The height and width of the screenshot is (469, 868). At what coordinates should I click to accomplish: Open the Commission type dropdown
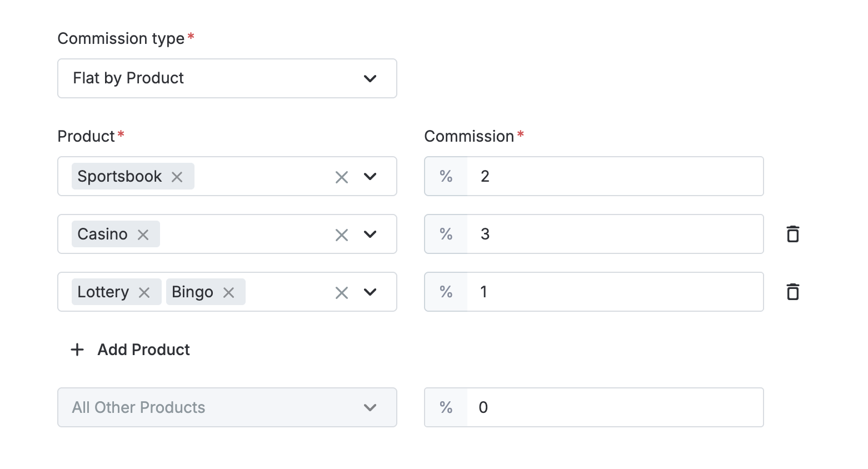(x=227, y=78)
